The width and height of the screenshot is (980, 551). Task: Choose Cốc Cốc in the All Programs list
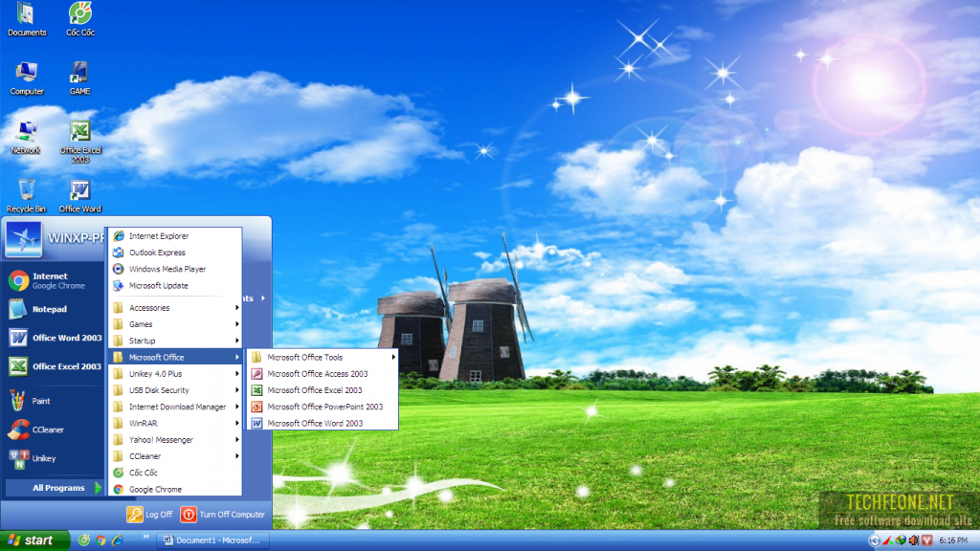pyautogui.click(x=175, y=473)
